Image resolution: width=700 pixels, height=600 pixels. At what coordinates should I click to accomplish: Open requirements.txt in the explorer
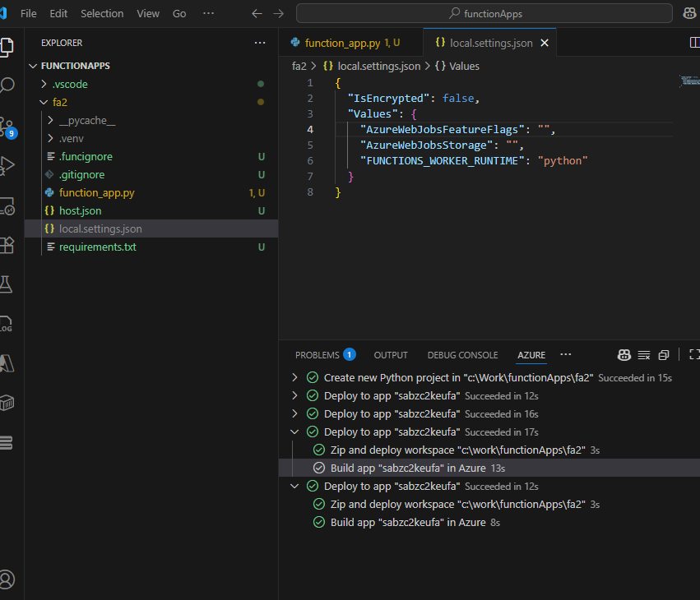152,247
